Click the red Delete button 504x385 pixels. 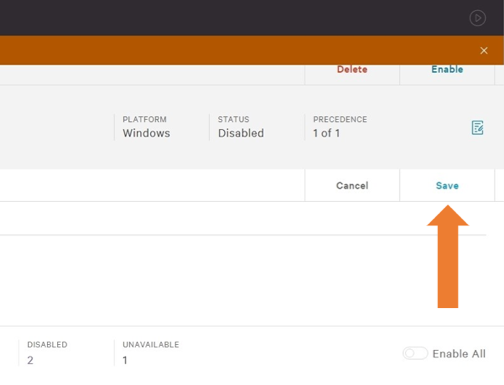pyautogui.click(x=352, y=69)
